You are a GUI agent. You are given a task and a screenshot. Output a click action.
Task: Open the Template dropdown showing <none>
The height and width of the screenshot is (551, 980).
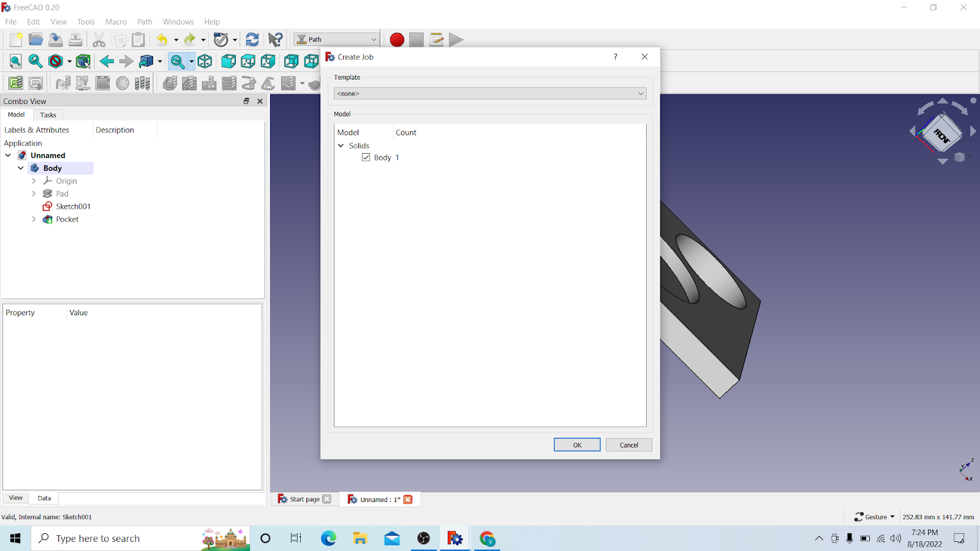click(490, 94)
